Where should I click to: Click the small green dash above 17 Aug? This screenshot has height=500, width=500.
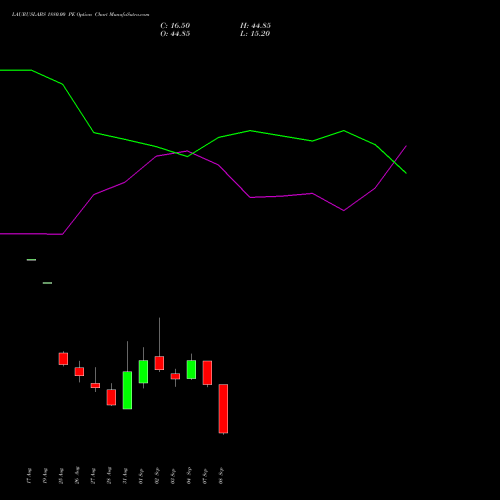click(x=31, y=260)
